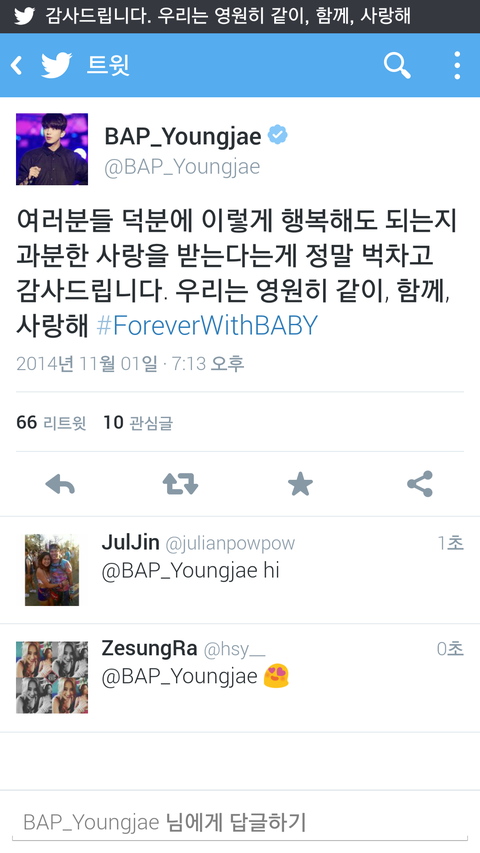Share the tweet via share icon

(x=420, y=484)
